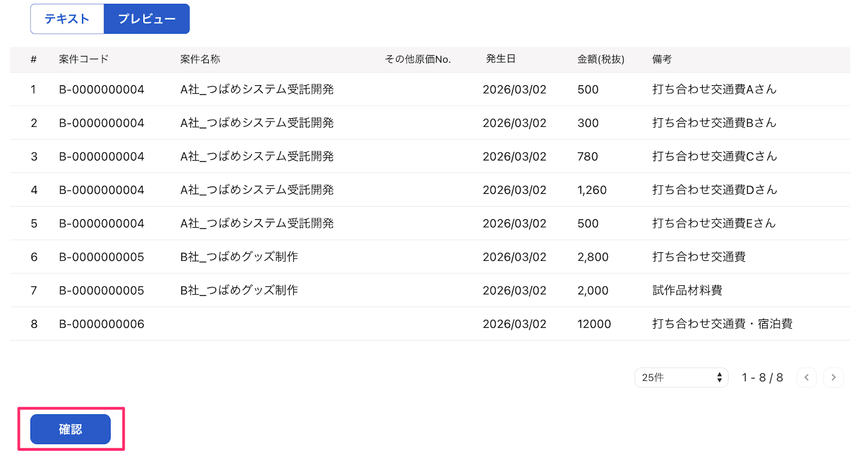Click amount 300 in row 2
The image size is (868, 455).
[588, 123]
